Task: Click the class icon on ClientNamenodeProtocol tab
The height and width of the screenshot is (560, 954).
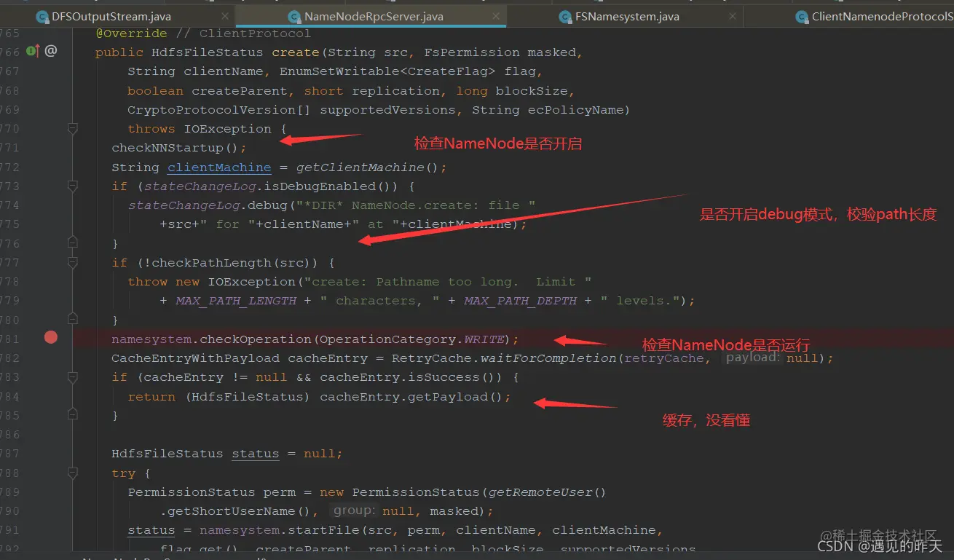Action: click(802, 17)
